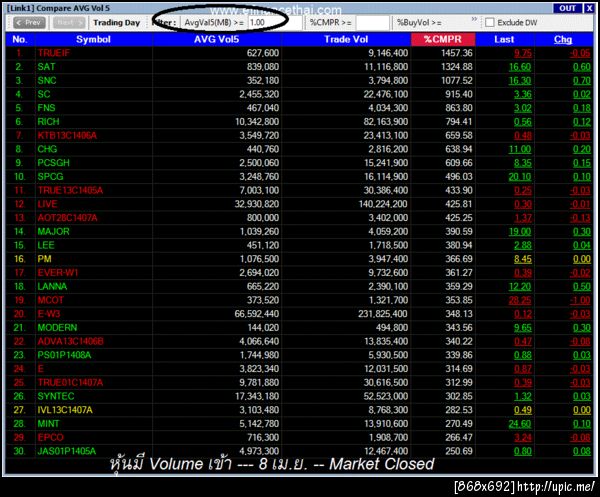The width and height of the screenshot is (600, 497).
Task: Select Trading Day mode
Action: [x=117, y=23]
